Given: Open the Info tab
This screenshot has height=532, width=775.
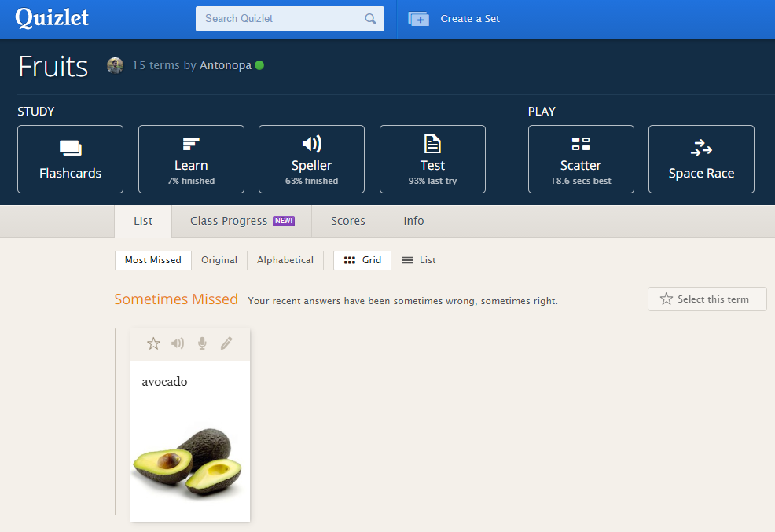Looking at the screenshot, I should [413, 221].
